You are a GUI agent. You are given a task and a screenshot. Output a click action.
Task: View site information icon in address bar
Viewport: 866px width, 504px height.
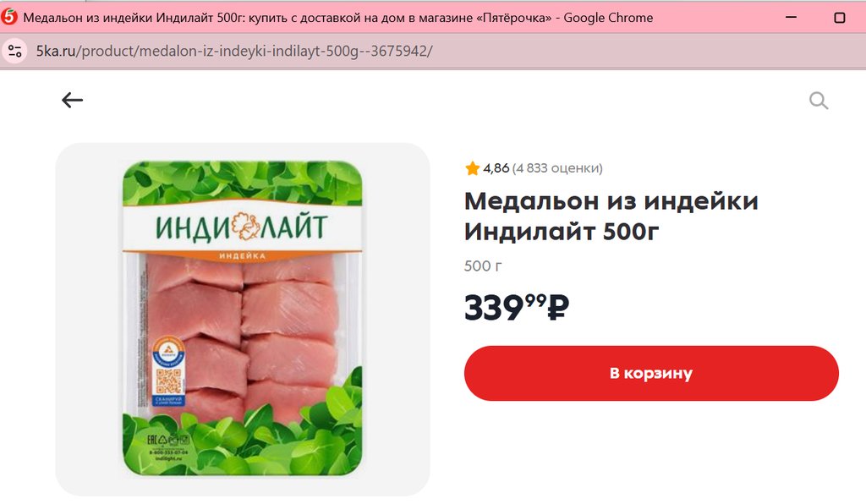coord(15,52)
